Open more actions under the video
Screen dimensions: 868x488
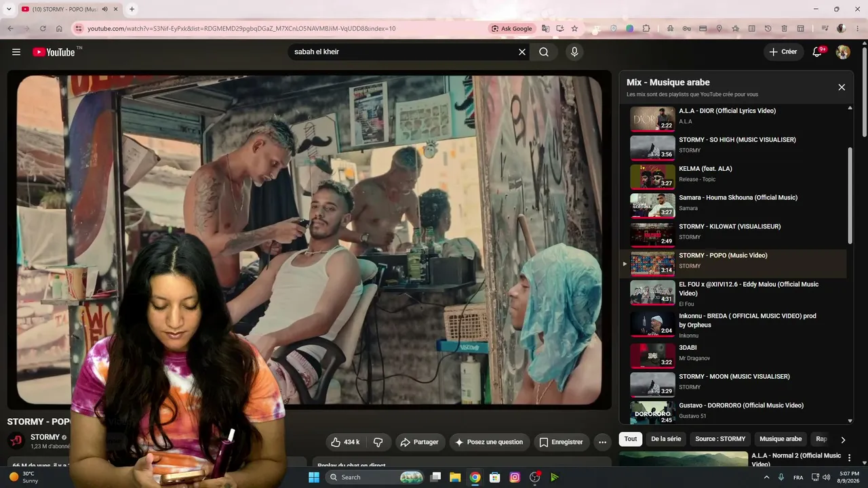(602, 442)
